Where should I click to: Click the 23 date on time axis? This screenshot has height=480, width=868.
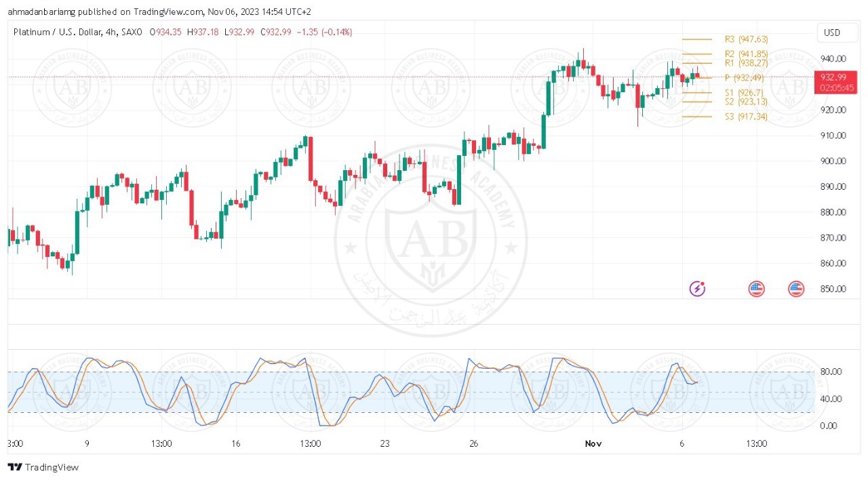click(x=384, y=443)
